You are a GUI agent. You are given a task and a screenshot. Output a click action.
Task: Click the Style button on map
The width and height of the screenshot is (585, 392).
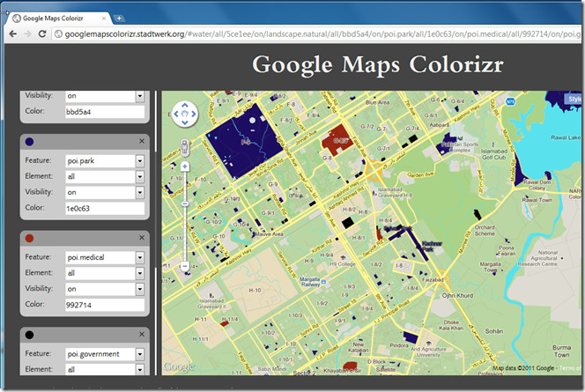[574, 99]
